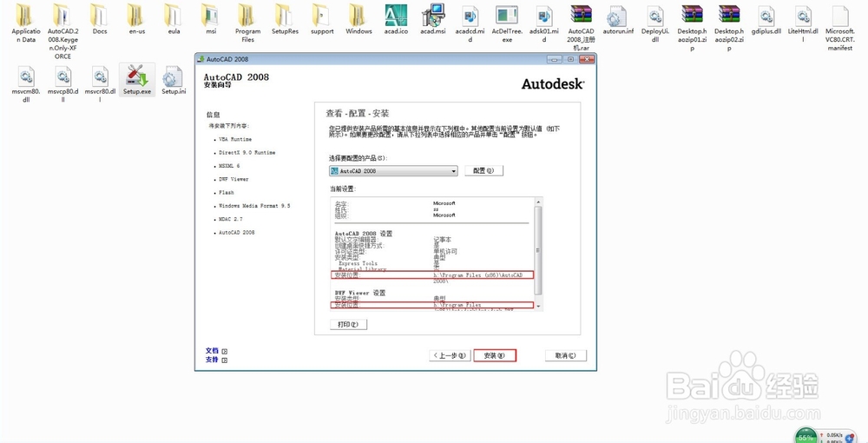Screen dimensions: 868x443
Task: Click the MSXML 6 list entry
Action: click(x=229, y=166)
